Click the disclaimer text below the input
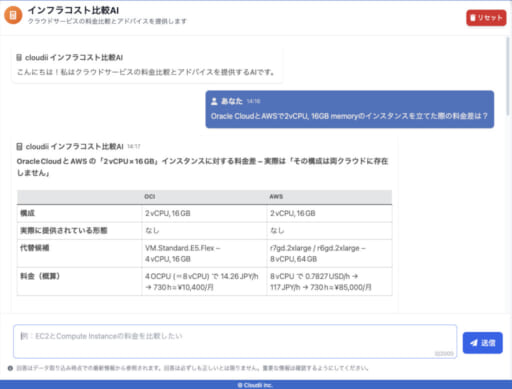The image size is (512, 389). [193, 368]
